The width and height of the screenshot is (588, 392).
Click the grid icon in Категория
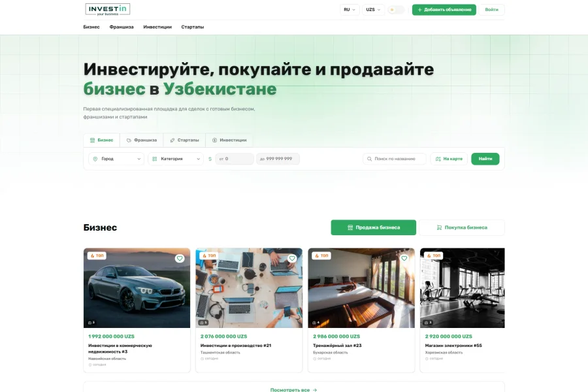coord(154,159)
